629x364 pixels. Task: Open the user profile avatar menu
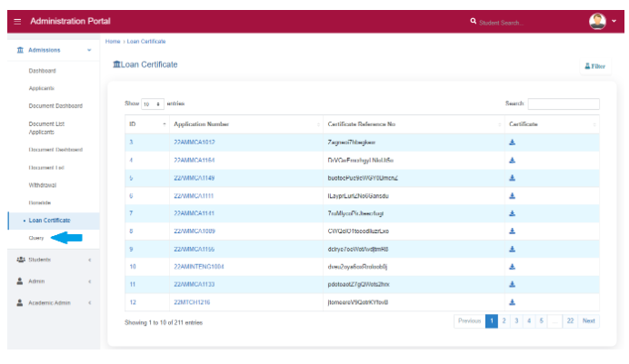pos(598,21)
